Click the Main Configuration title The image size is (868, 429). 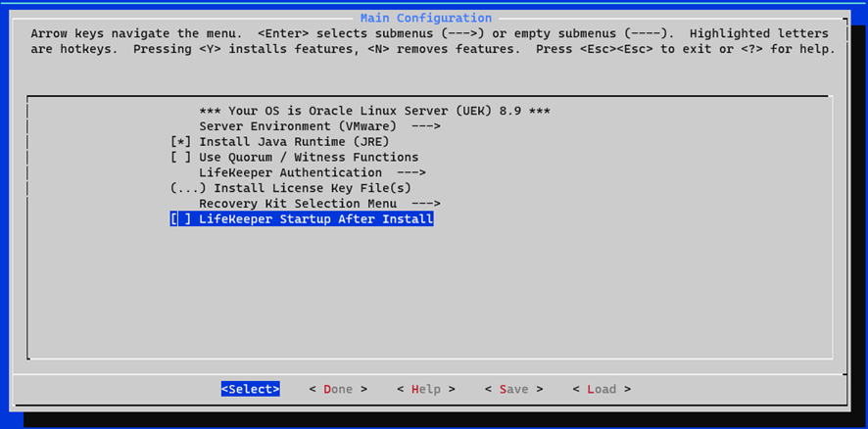click(x=426, y=19)
